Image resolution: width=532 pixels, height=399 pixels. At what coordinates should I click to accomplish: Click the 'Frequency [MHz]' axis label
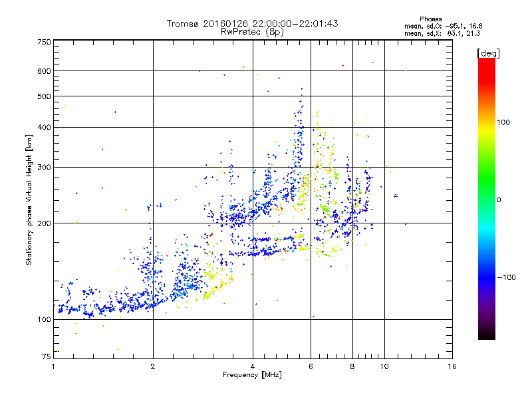point(252,375)
